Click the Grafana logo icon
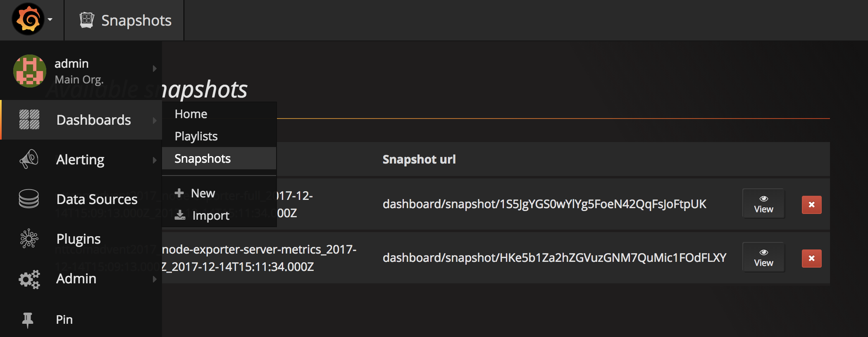Screen dimensions: 868x337 28,19
